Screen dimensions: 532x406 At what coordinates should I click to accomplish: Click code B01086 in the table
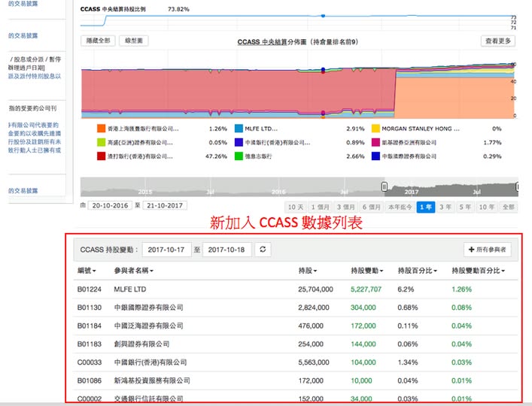[x=90, y=380]
